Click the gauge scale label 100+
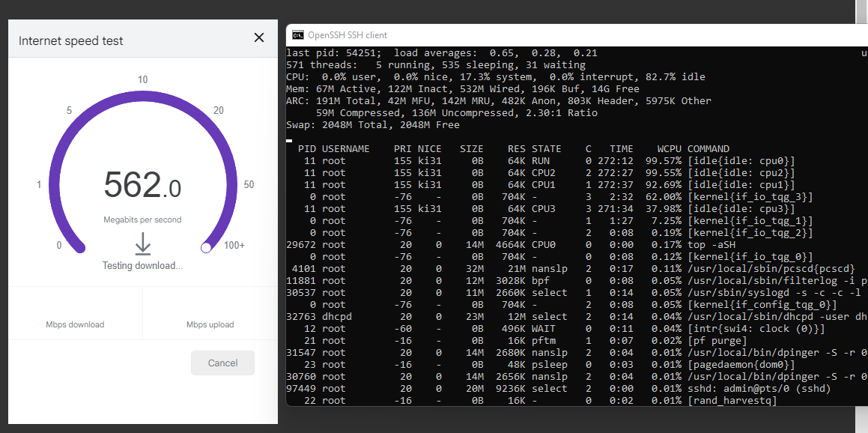Image resolution: width=868 pixels, height=433 pixels. point(234,245)
